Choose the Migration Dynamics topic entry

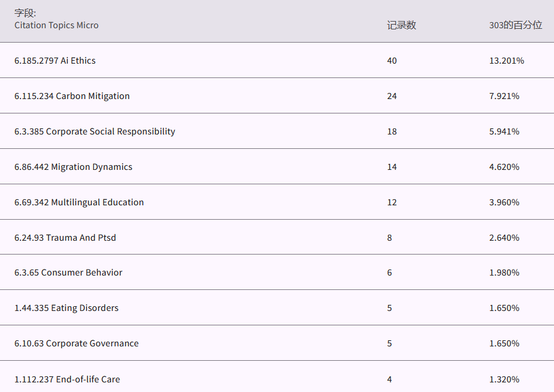point(73,167)
